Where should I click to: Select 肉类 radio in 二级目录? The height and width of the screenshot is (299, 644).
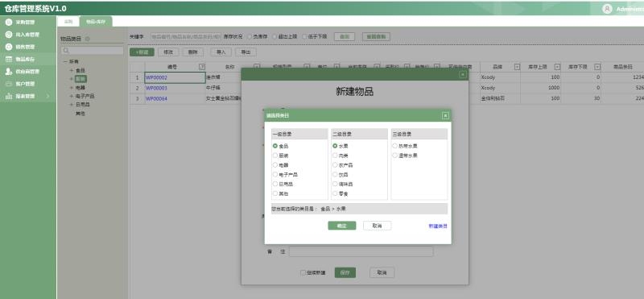point(335,156)
